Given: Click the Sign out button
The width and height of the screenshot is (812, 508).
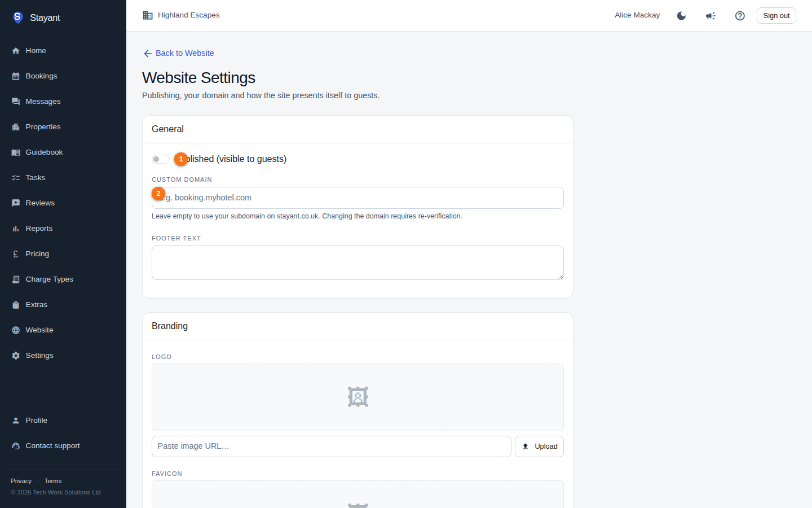Looking at the screenshot, I should pos(776,16).
